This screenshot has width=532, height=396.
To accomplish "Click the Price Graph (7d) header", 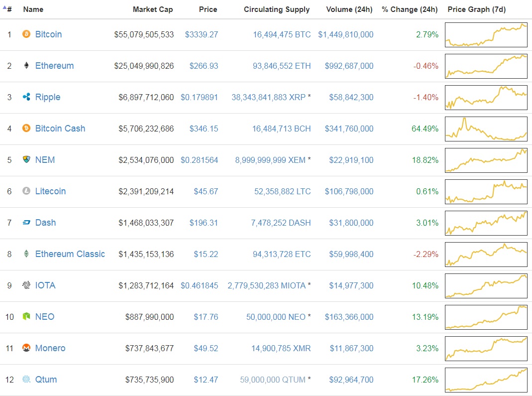I will pyautogui.click(x=476, y=9).
